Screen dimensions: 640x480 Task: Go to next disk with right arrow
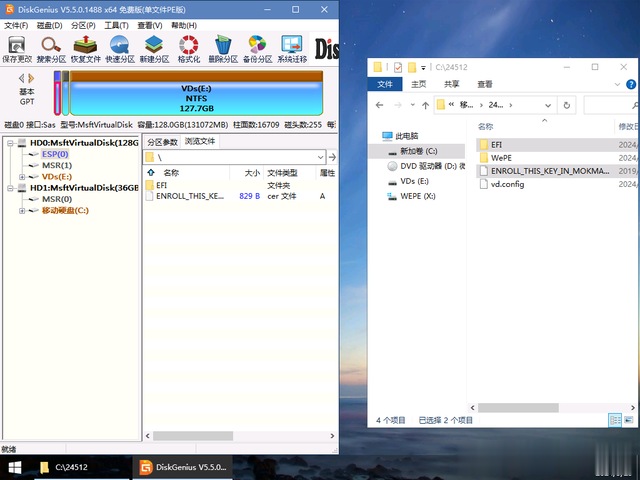[x=31, y=78]
